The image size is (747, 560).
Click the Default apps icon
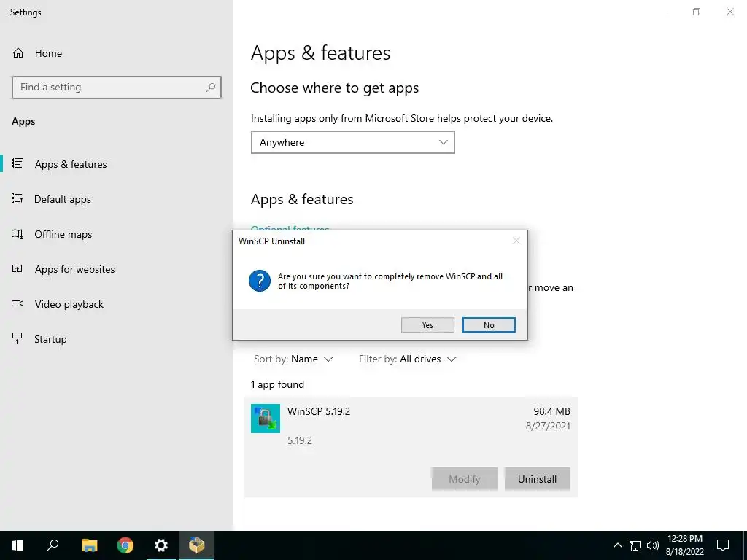(x=18, y=198)
